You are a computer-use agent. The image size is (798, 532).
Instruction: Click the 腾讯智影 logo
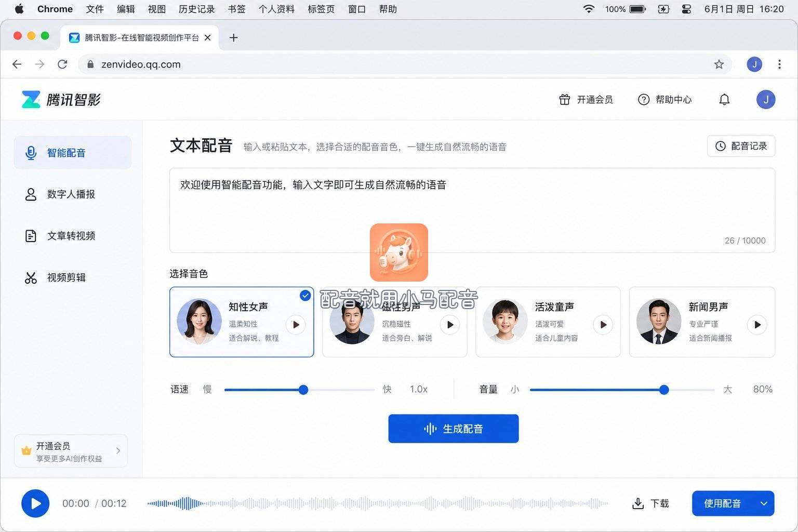[61, 99]
